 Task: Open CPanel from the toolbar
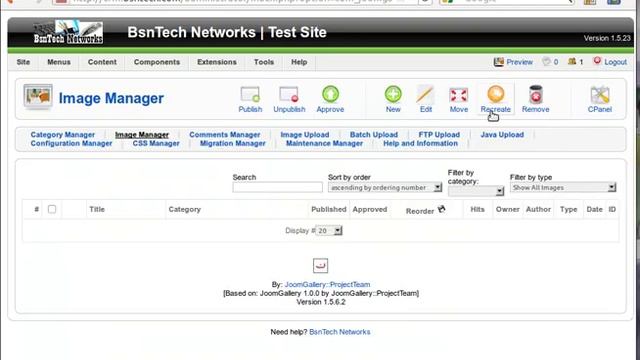pyautogui.click(x=600, y=99)
